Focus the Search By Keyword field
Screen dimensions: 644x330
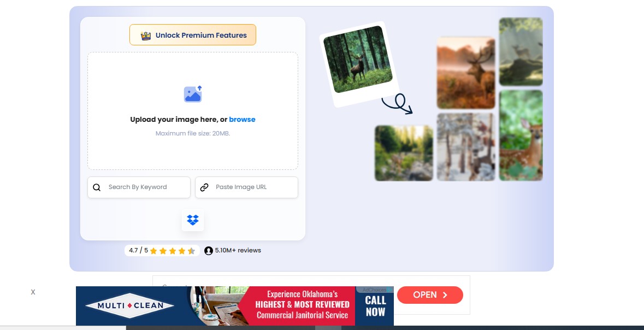(x=139, y=187)
